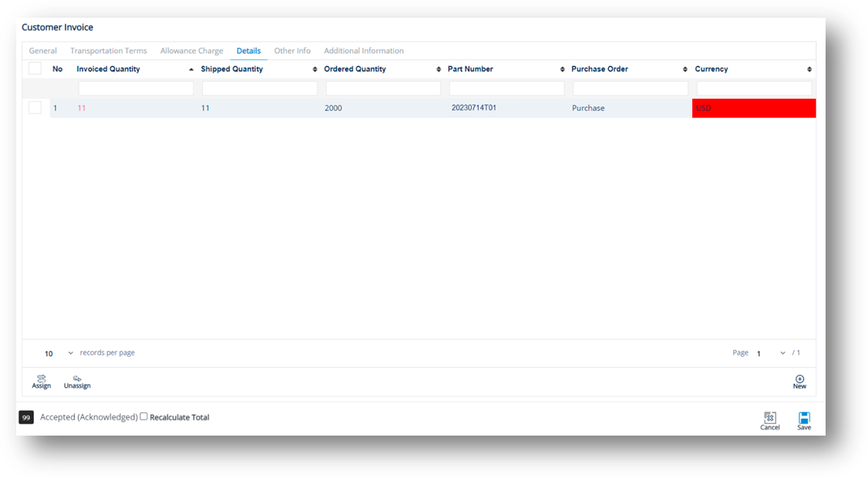
Task: Open the Additional Information tab
Action: (x=364, y=50)
